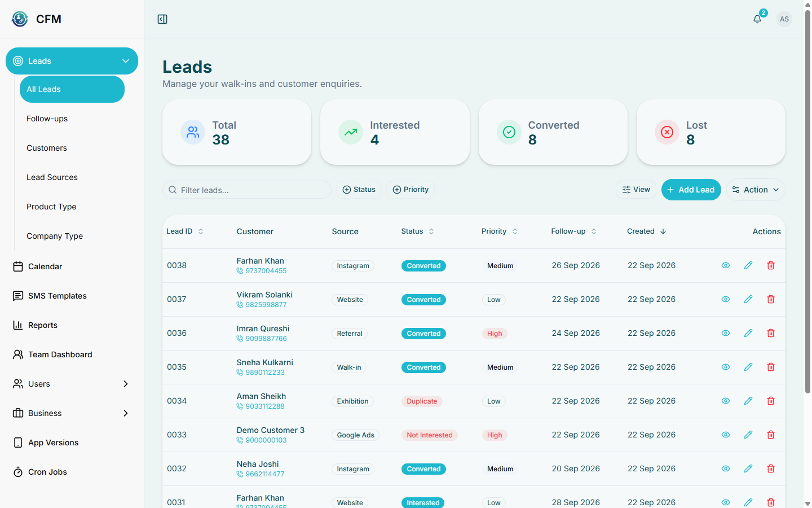Edit lead 0035 with pencil icon

click(x=748, y=367)
